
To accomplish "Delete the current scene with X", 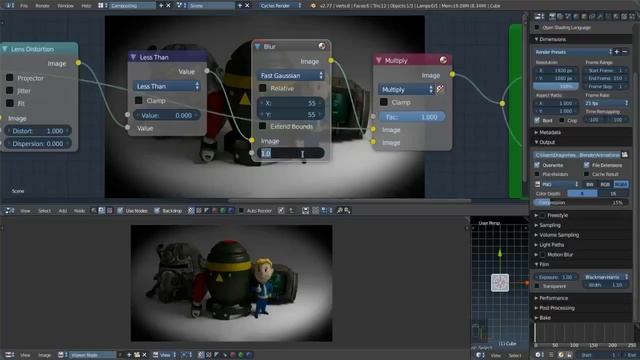I will tap(247, 6).
